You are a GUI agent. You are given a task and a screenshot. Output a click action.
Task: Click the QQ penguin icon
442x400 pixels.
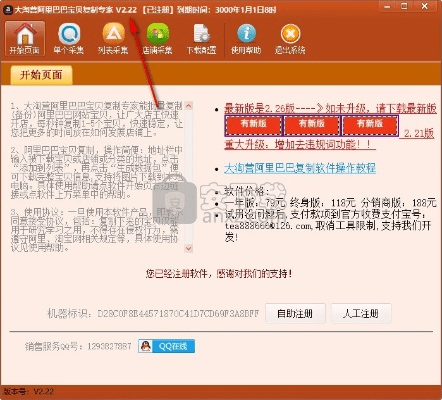point(145,346)
